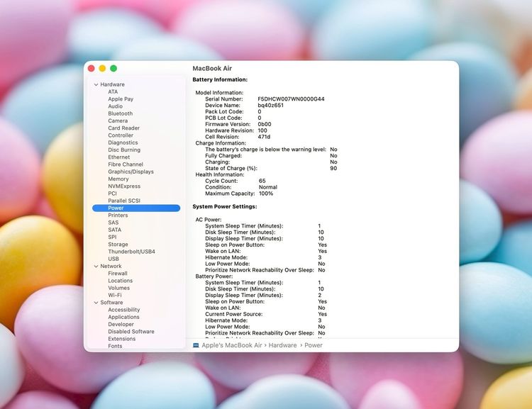Select Card Reader in the sidebar
This screenshot has height=409, width=532.
coord(123,128)
